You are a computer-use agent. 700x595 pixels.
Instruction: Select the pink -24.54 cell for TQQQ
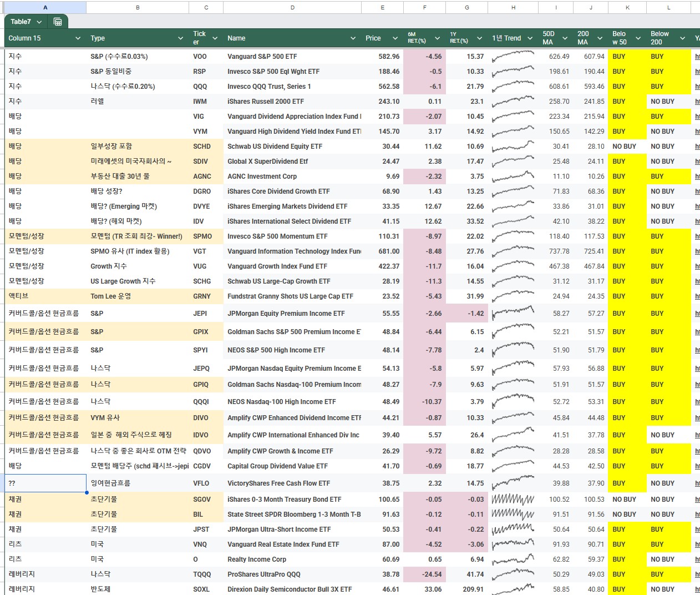pos(424,574)
